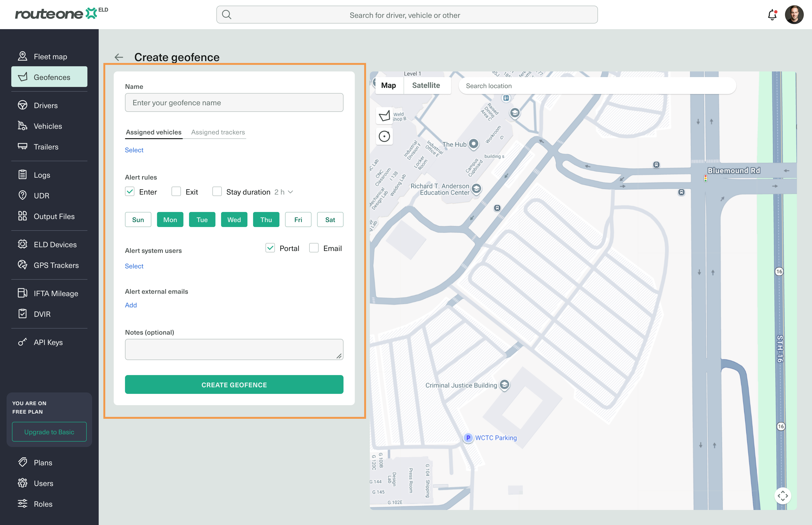Image resolution: width=812 pixels, height=525 pixels.
Task: Focus the Search location map field
Action: click(597, 86)
